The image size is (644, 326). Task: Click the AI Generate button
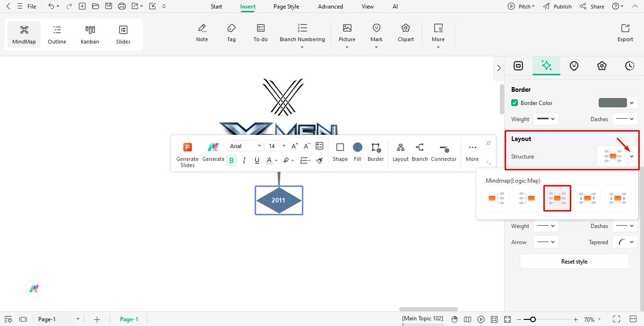point(213,152)
